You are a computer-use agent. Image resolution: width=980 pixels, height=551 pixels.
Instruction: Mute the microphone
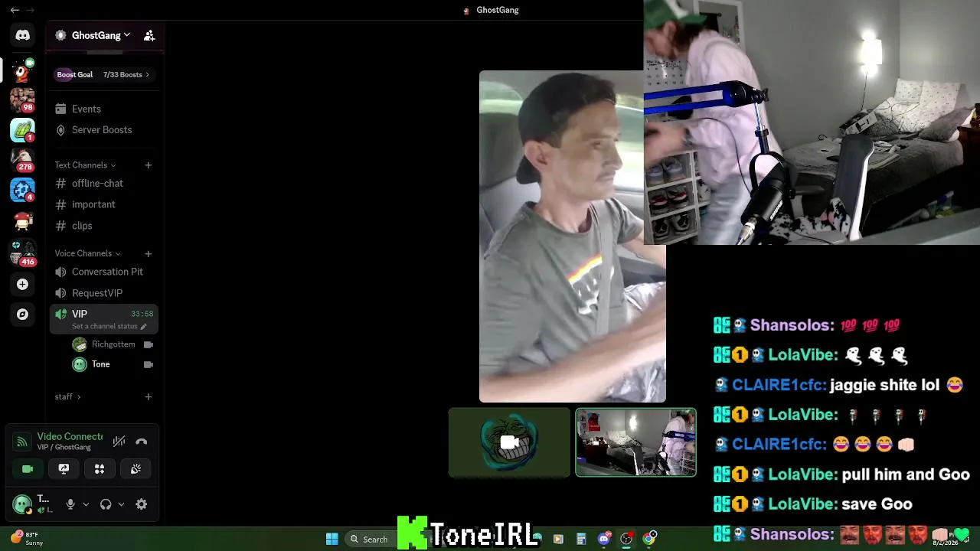click(70, 504)
